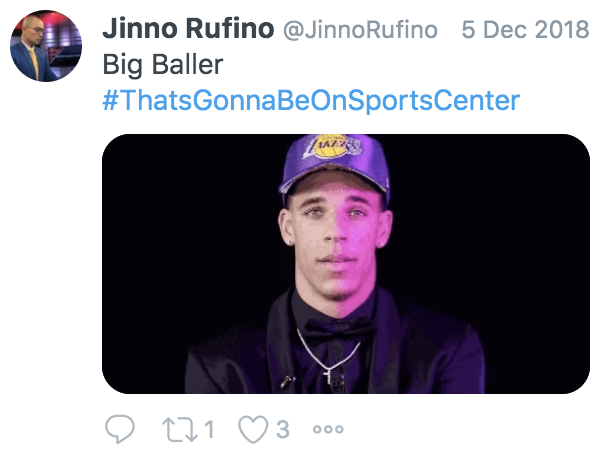Image resolution: width=608 pixels, height=460 pixels.
Task: Click the word Baller in the tweet
Action: tap(188, 66)
